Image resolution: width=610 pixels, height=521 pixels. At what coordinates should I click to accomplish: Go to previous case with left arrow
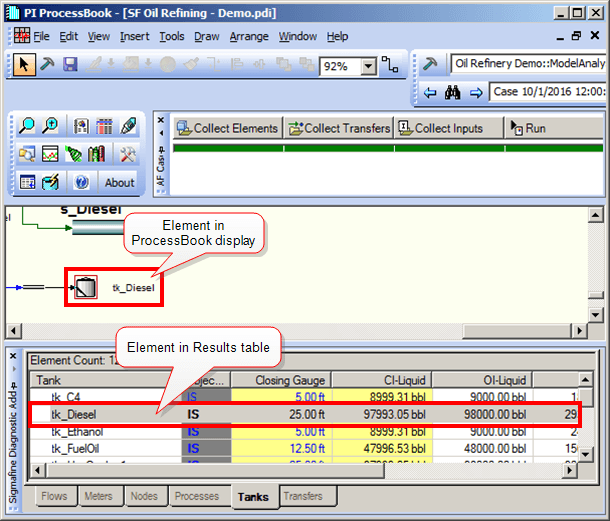coord(430,93)
